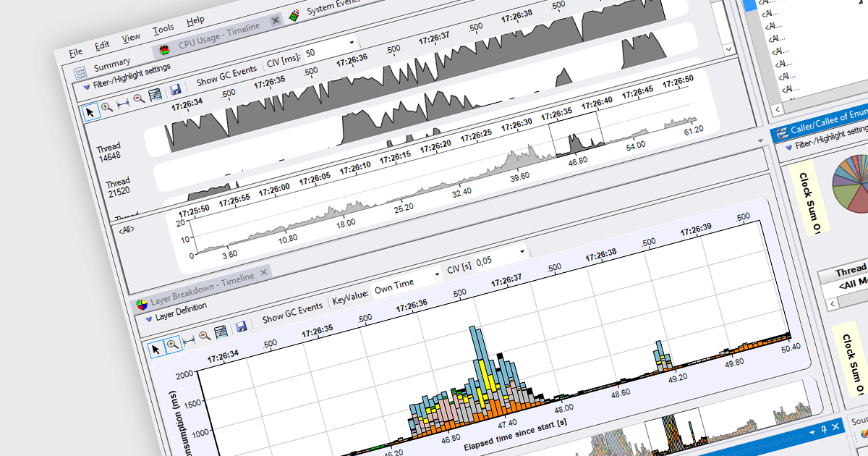
Task: Open the Help menu
Action: pos(195,20)
